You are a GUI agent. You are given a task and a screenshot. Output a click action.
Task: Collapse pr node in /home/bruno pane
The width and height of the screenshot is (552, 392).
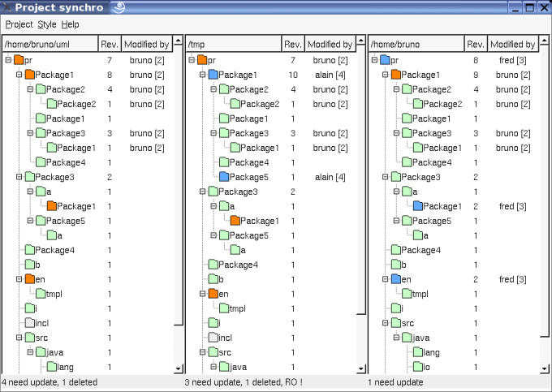click(375, 60)
